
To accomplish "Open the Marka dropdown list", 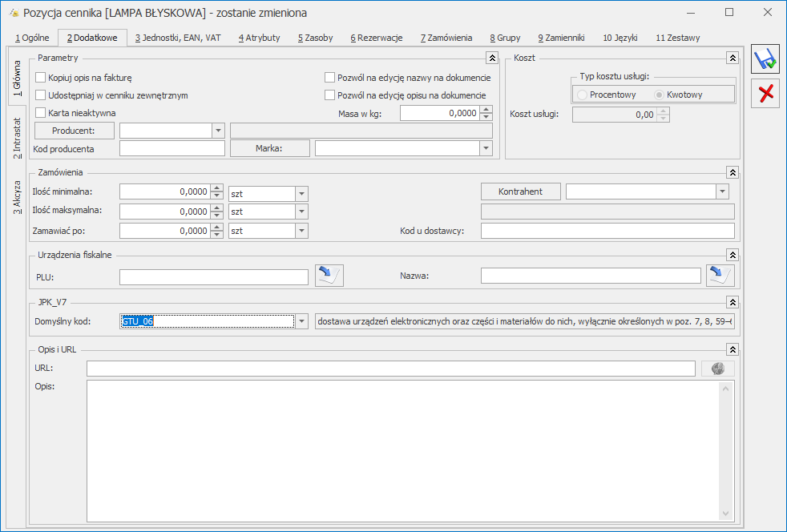I will [485, 148].
